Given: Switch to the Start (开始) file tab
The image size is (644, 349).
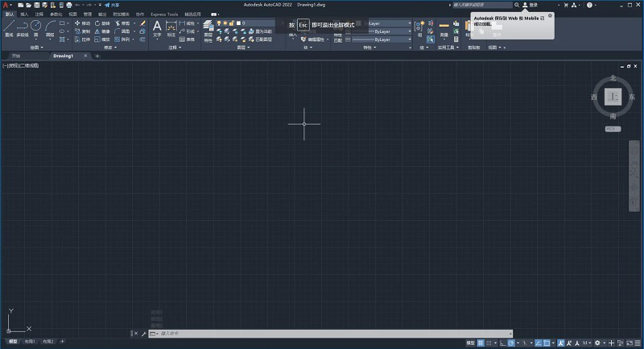Looking at the screenshot, I should pyautogui.click(x=15, y=56).
